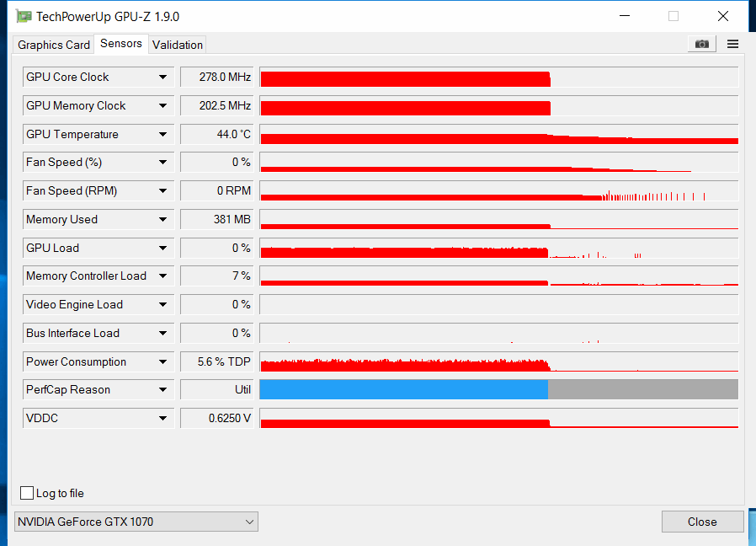This screenshot has height=546, width=756.
Task: Click the 0.6250 V VDDC value
Action: coord(217,418)
